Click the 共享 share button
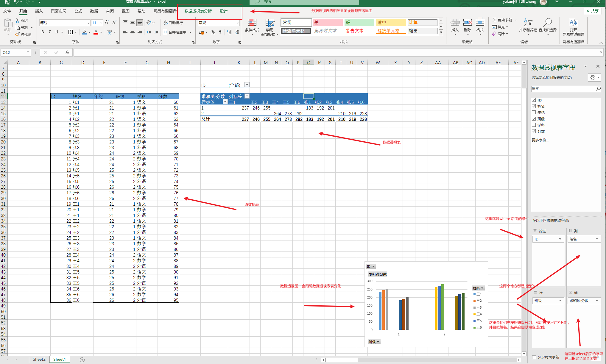 tap(592, 11)
